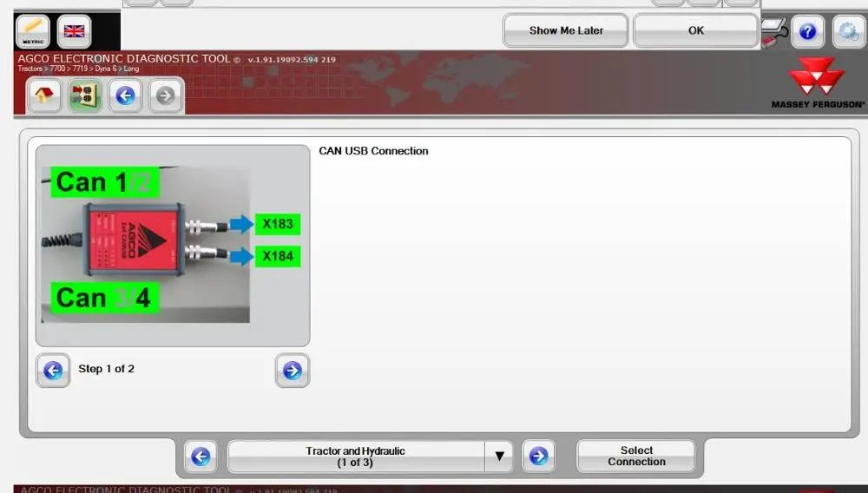
Task: Click the AGCO Electronic Diagnostic Tool title
Action: 123,59
